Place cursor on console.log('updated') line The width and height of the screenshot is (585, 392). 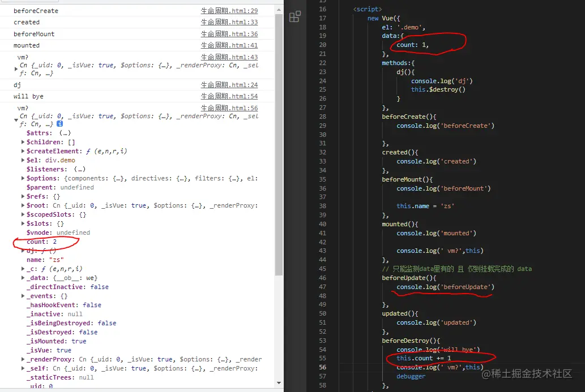click(x=437, y=322)
